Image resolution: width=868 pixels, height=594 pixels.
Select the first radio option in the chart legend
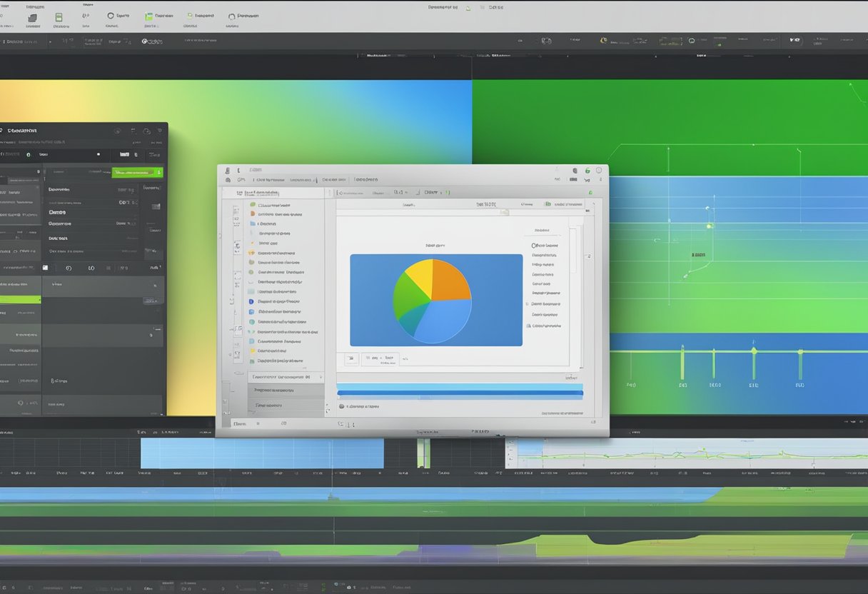point(534,245)
